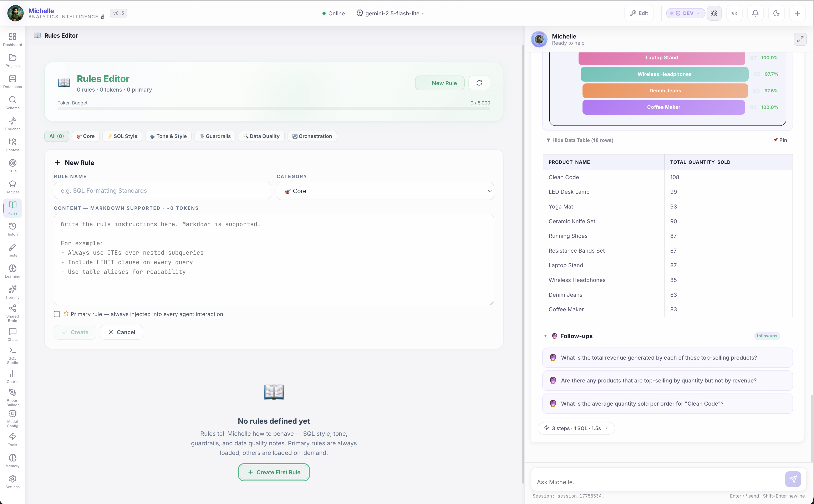Switch to SQL Studio
Viewport: 814px width, 504px height.
[x=12, y=353]
